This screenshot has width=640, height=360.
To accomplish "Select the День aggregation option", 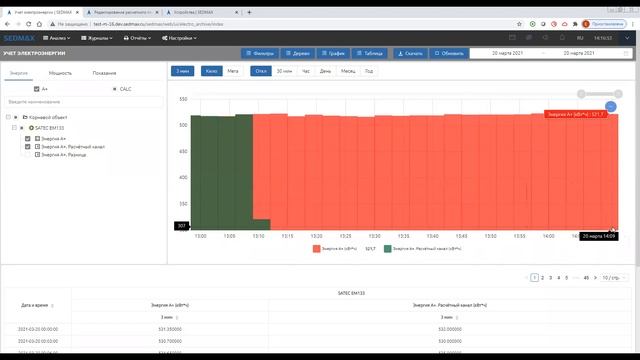I will (325, 71).
